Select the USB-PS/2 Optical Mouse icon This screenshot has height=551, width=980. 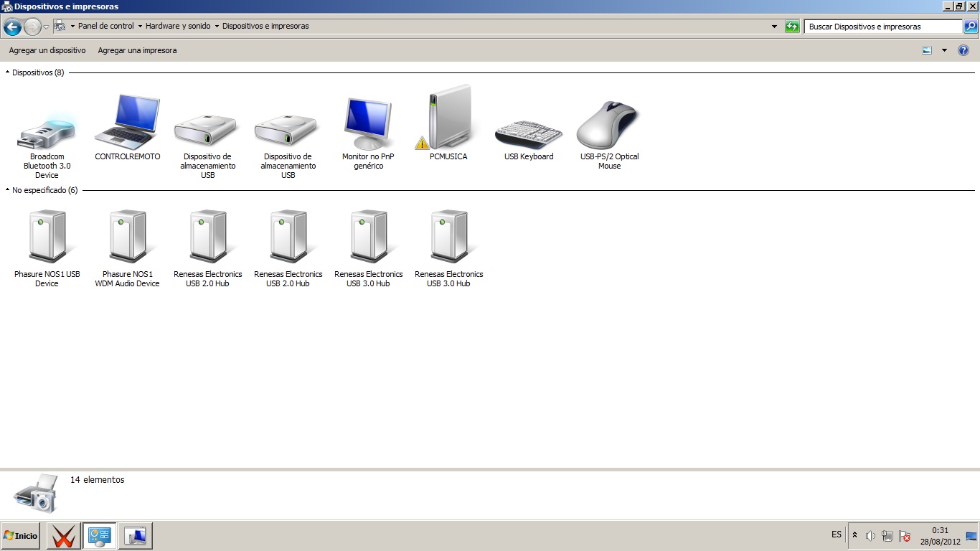tap(608, 124)
